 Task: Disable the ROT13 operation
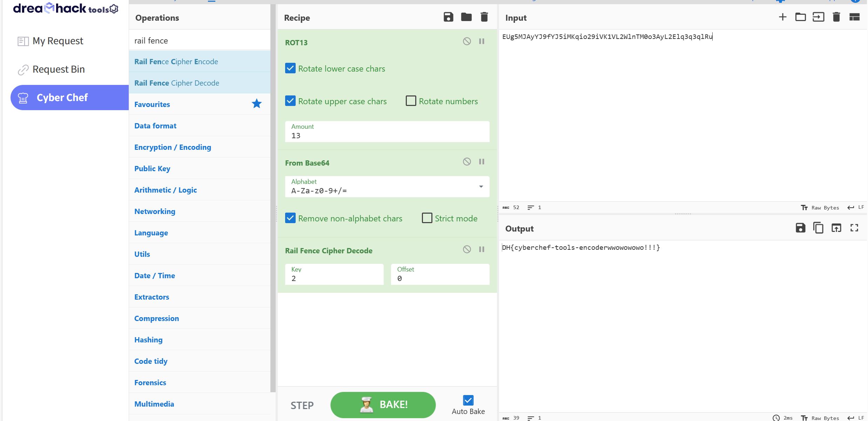pos(467,41)
